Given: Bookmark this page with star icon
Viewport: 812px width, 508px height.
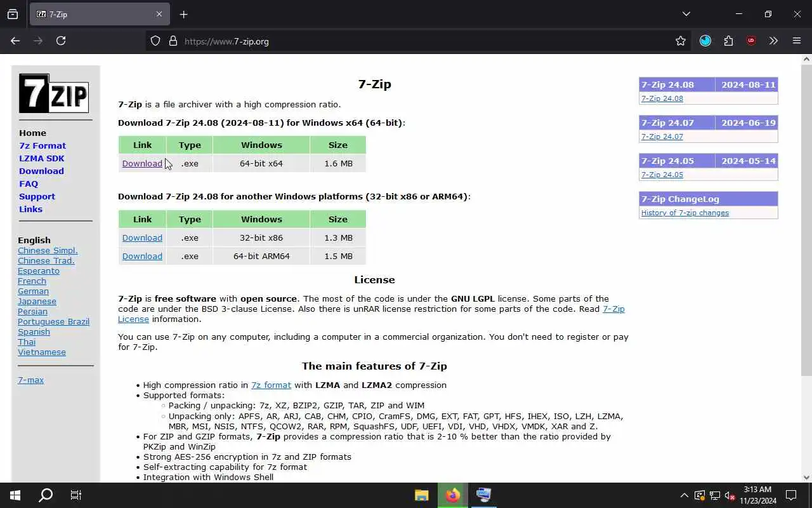Looking at the screenshot, I should [x=681, y=41].
